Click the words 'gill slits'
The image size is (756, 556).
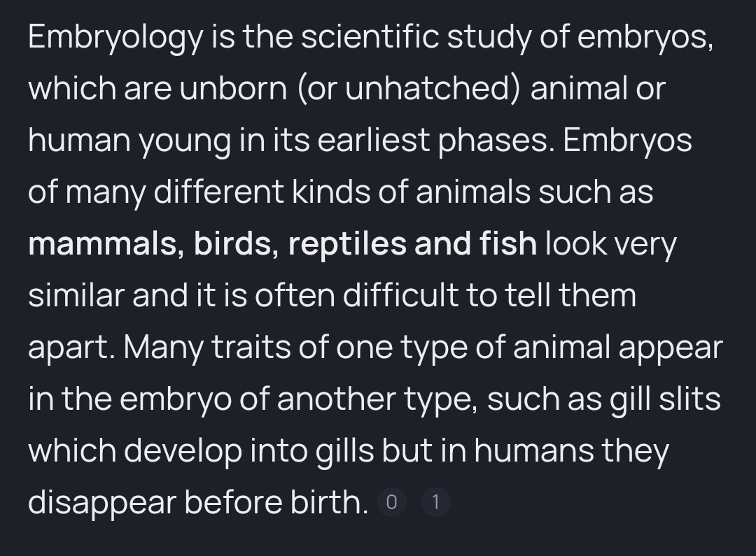[666, 400]
